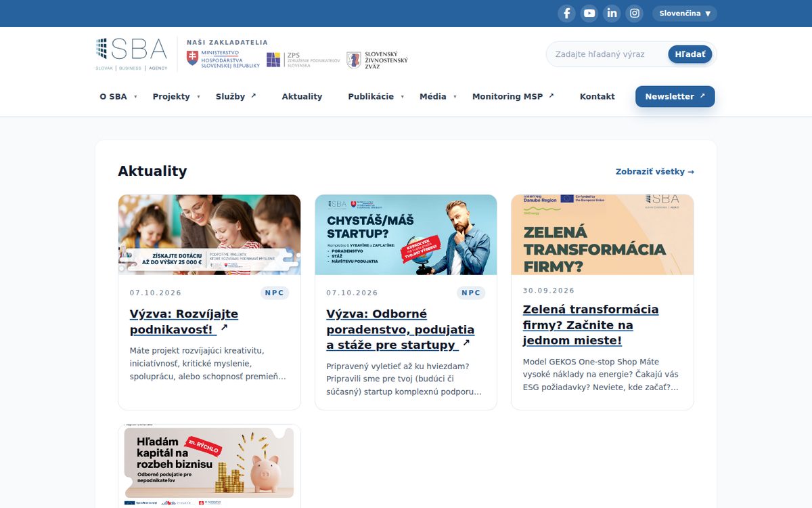Click the Máte projekt rozvíjajúci kreativitu text

point(208,364)
